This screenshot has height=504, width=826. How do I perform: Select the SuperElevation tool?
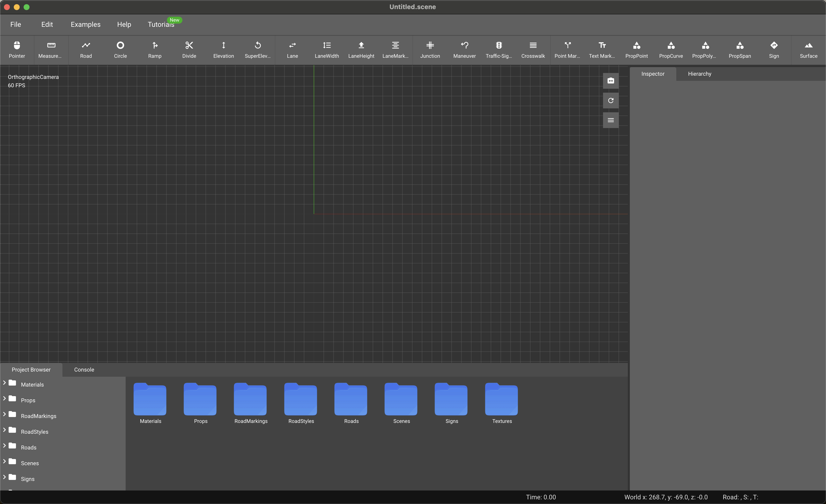pyautogui.click(x=258, y=50)
